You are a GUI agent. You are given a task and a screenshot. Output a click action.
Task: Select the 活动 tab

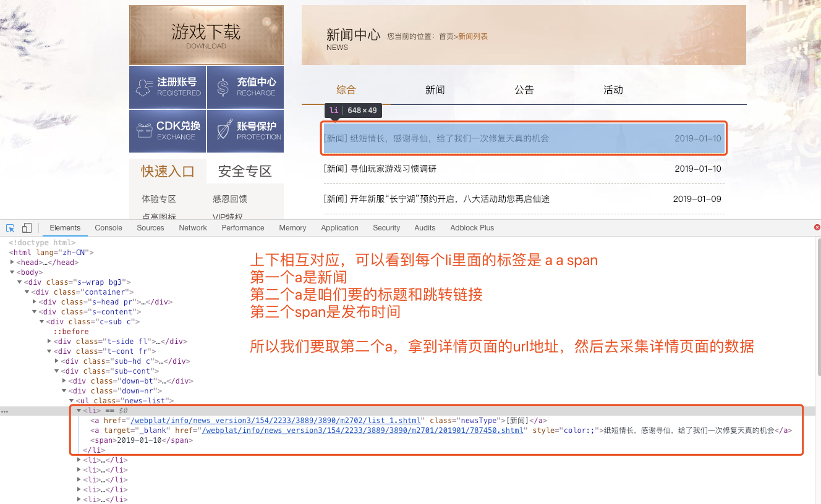point(613,90)
